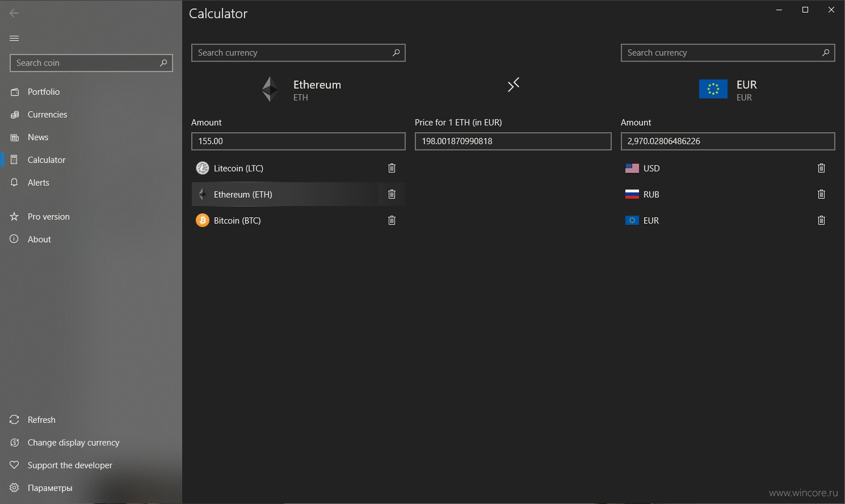
Task: Minimize the Calculator window
Action: tap(779, 10)
